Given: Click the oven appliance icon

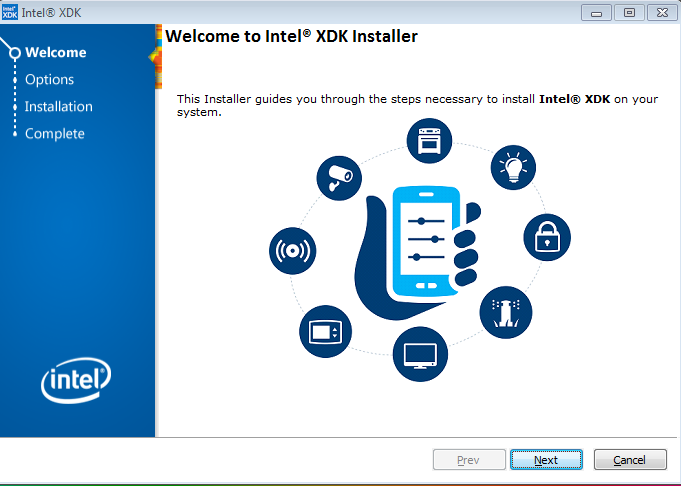Looking at the screenshot, I should (429, 141).
